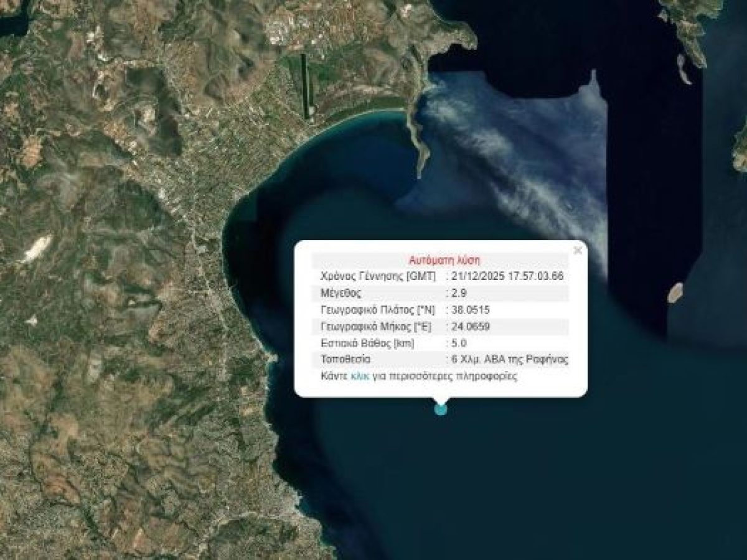Close the earthquake info popup
747x560 pixels.
pos(578,249)
